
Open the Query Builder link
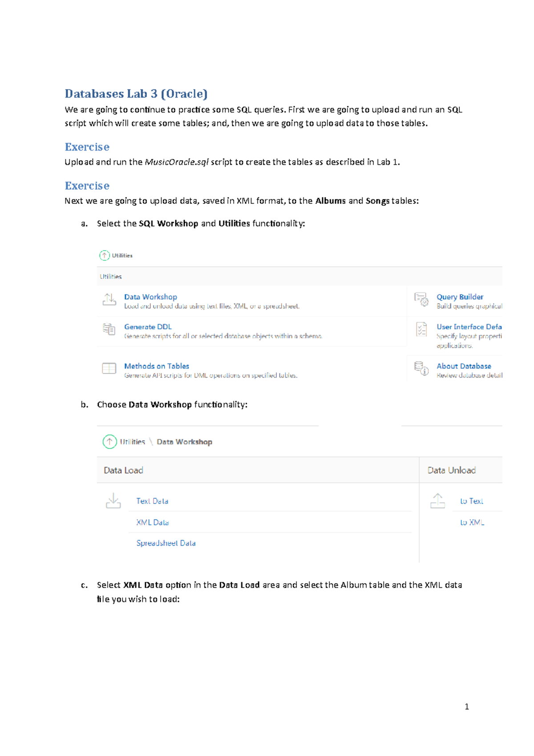point(460,297)
